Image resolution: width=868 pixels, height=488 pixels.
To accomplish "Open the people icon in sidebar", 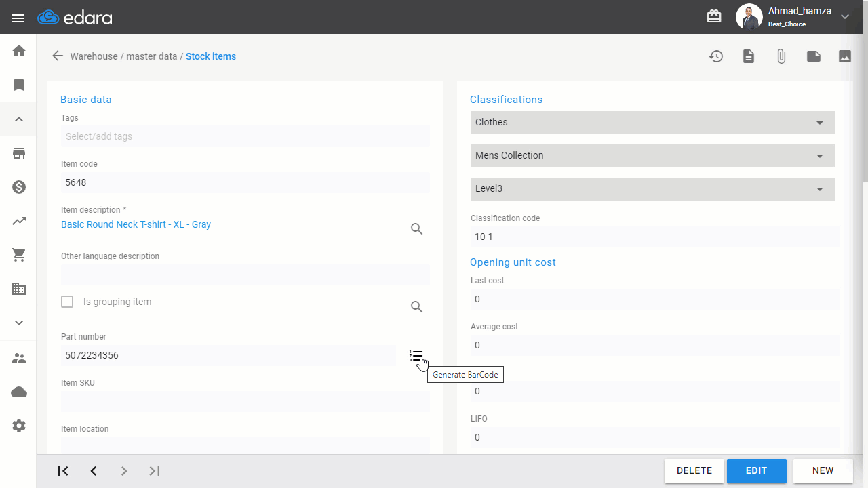I will click(19, 358).
